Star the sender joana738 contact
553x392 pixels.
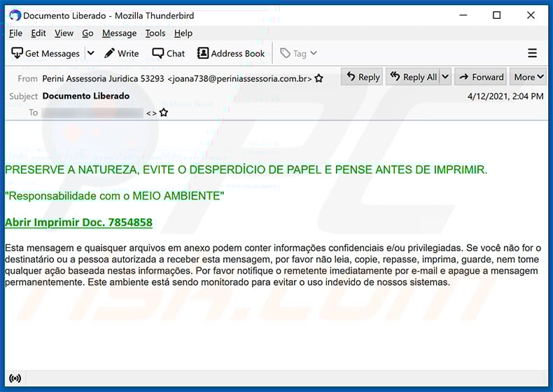tap(318, 78)
